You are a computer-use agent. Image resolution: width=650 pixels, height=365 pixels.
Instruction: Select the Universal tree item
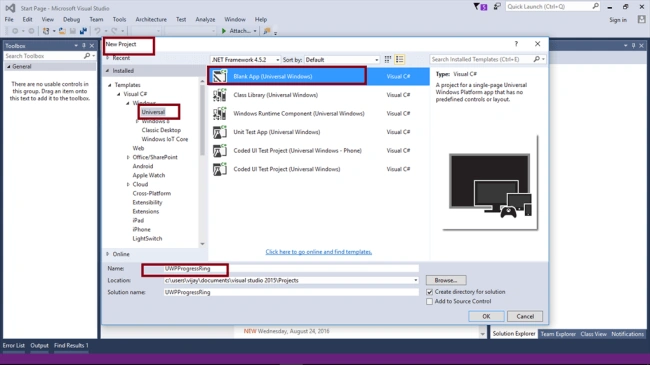(153, 112)
